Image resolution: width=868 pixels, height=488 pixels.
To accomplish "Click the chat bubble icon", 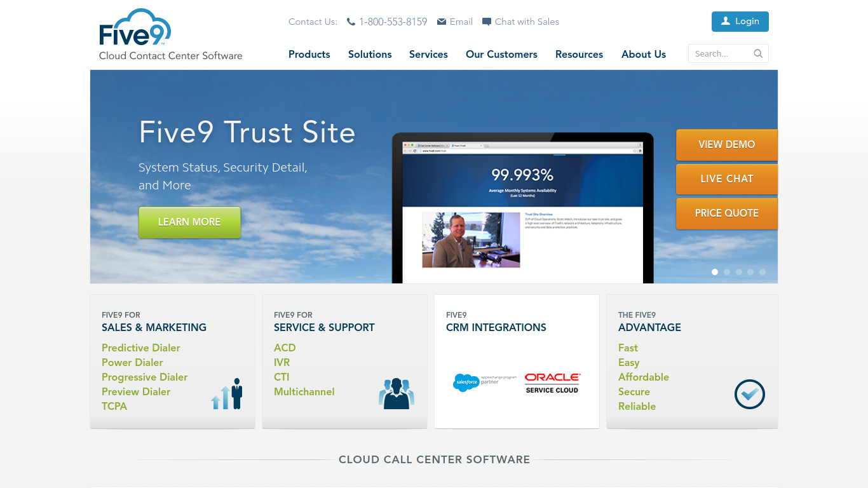I will click(x=487, y=22).
